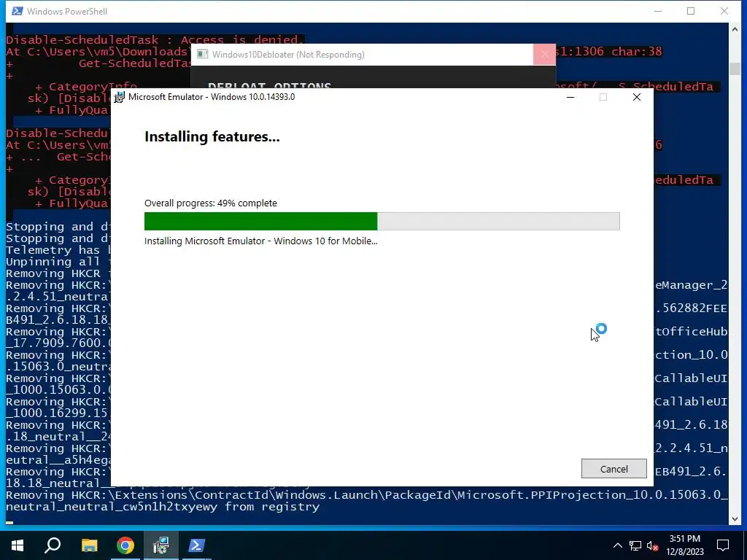Show hidden system tray icons
747x560 pixels.
[617, 545]
